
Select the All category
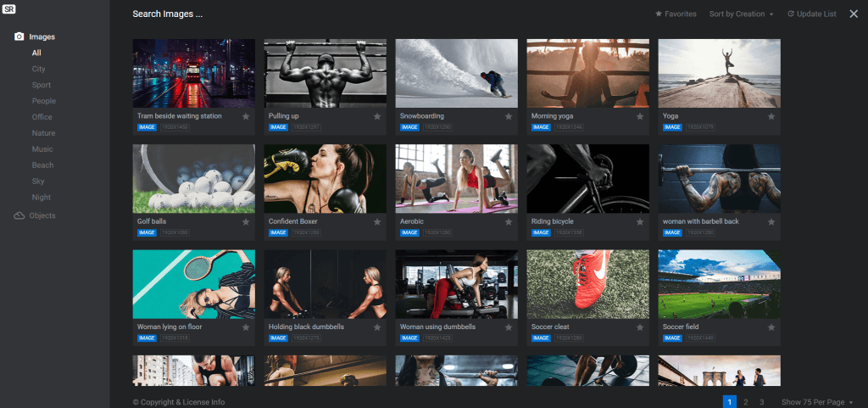(x=36, y=53)
